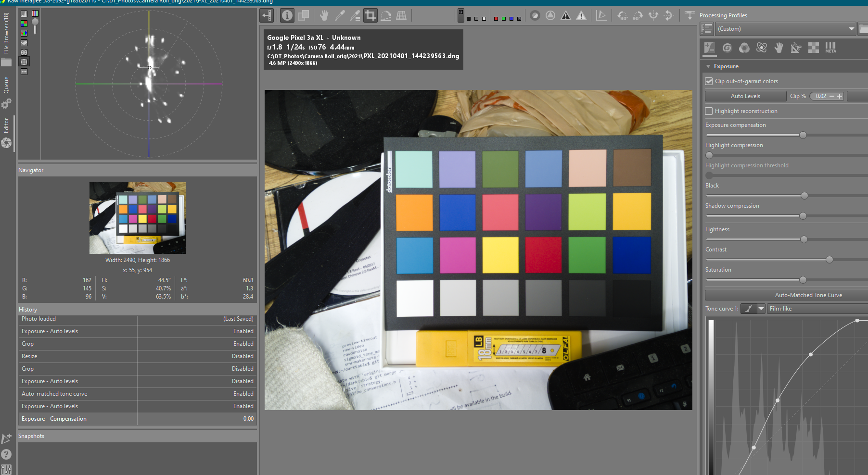Image resolution: width=868 pixels, height=475 pixels.
Task: Decrease the Clip % value
Action: pyautogui.click(x=832, y=96)
